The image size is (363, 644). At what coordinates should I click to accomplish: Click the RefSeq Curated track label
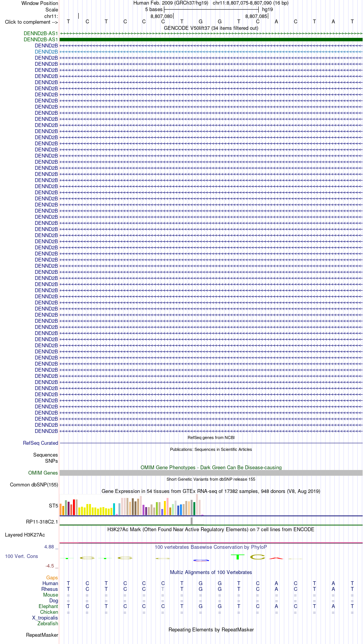[x=41, y=443]
